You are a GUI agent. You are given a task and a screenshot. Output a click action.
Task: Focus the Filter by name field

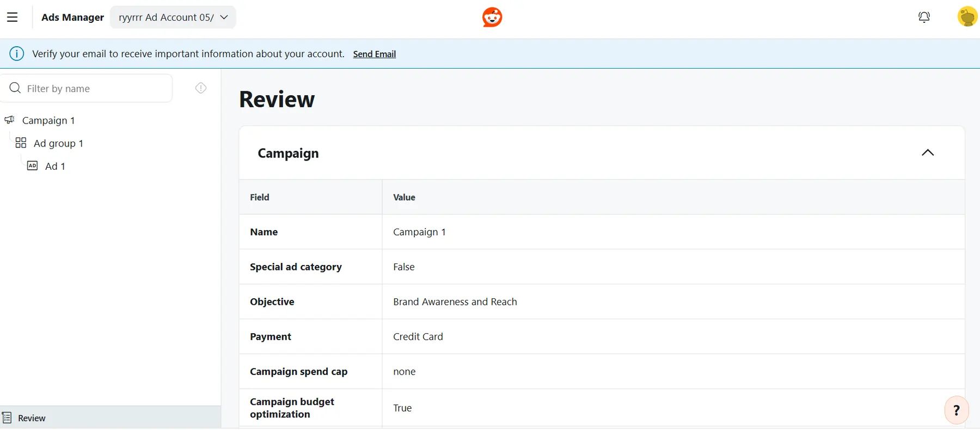click(87, 88)
